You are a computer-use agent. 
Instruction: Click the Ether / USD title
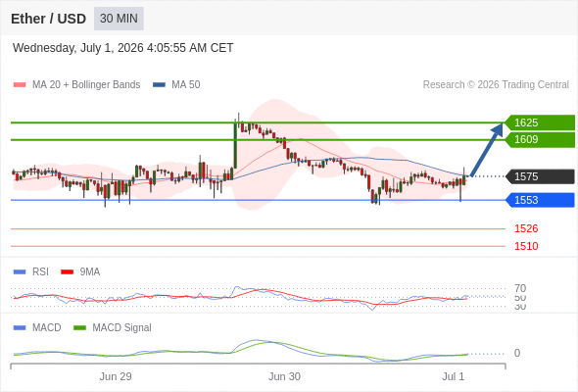48,19
